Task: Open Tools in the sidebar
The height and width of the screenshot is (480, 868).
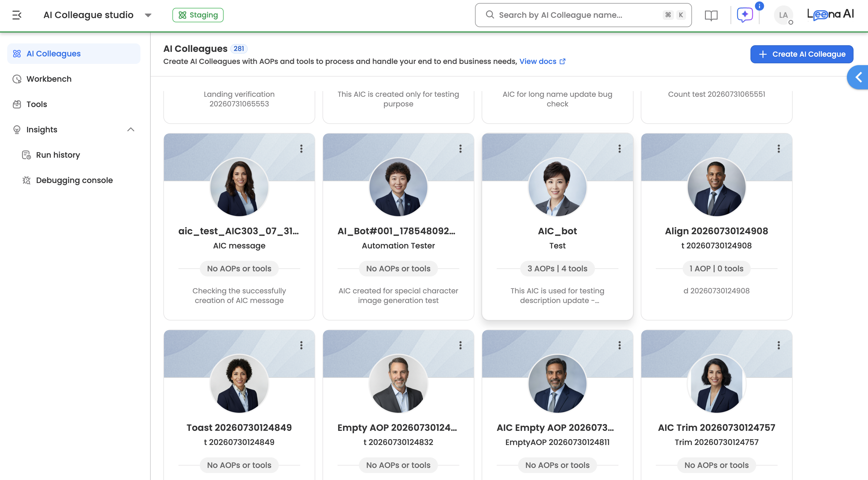Action: (74, 104)
